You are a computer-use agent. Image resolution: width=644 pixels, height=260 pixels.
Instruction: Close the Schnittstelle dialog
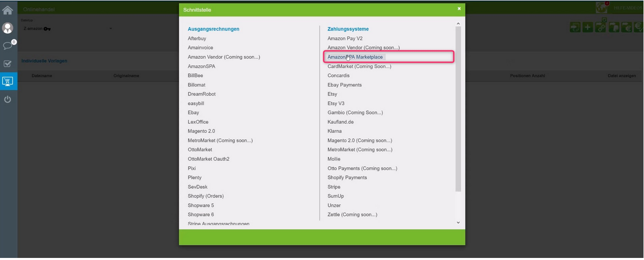pos(459,9)
